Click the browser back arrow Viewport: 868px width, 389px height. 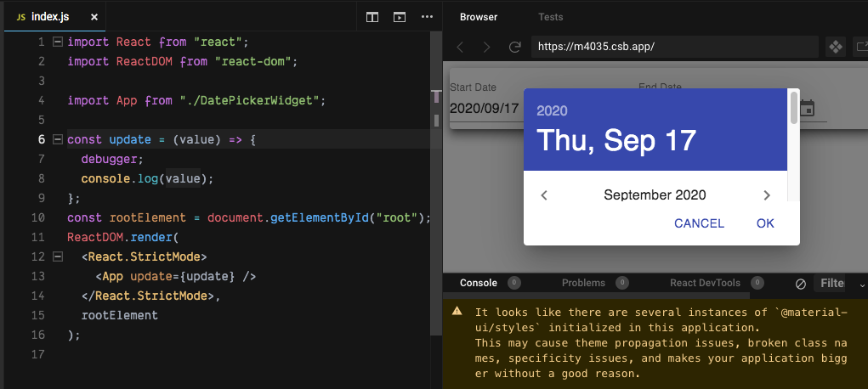[x=460, y=47]
